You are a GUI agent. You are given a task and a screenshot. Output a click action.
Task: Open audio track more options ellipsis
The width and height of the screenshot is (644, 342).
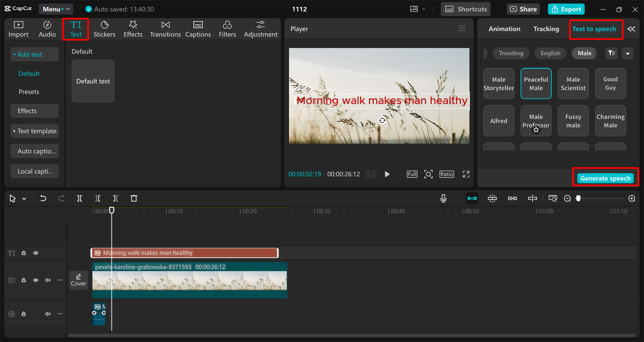point(60,314)
